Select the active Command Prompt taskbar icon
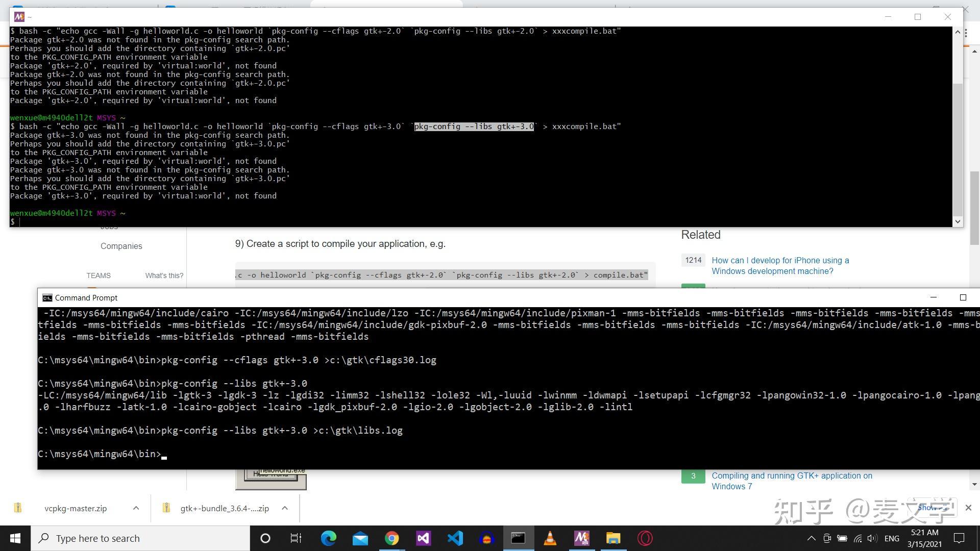This screenshot has height=551, width=980. [518, 538]
